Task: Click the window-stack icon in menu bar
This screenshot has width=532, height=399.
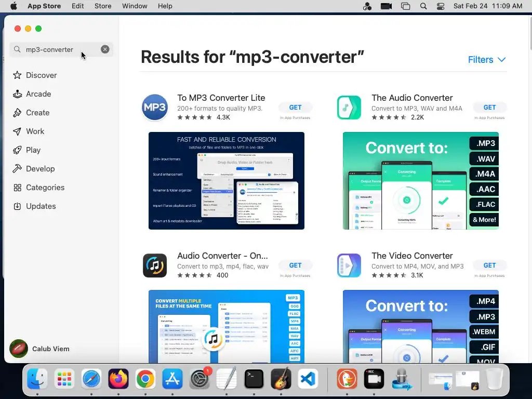Action: 405,6
